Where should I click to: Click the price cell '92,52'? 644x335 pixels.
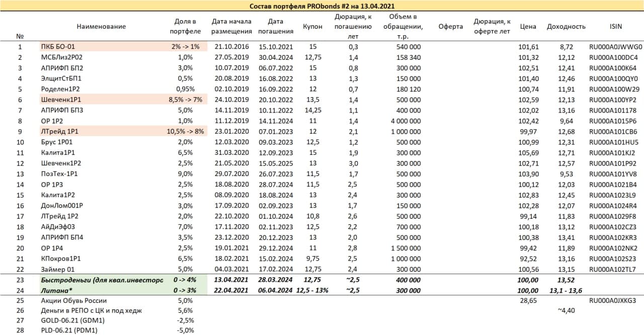pyautogui.click(x=528, y=259)
